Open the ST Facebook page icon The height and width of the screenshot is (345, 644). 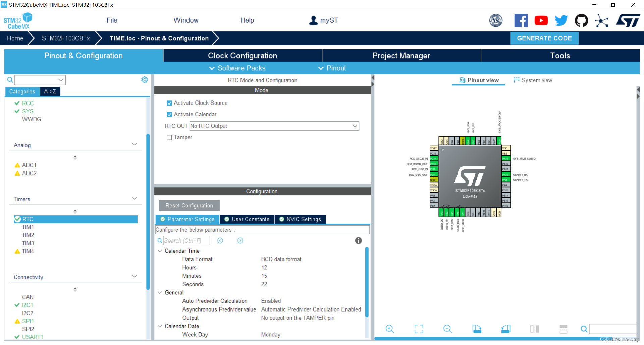coord(521,21)
